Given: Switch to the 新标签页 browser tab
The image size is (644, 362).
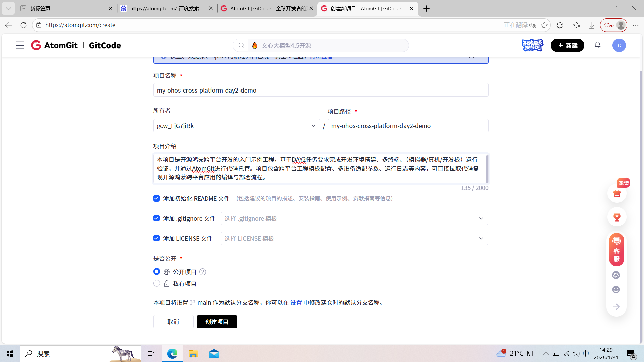Looking at the screenshot, I should click(64, 8).
